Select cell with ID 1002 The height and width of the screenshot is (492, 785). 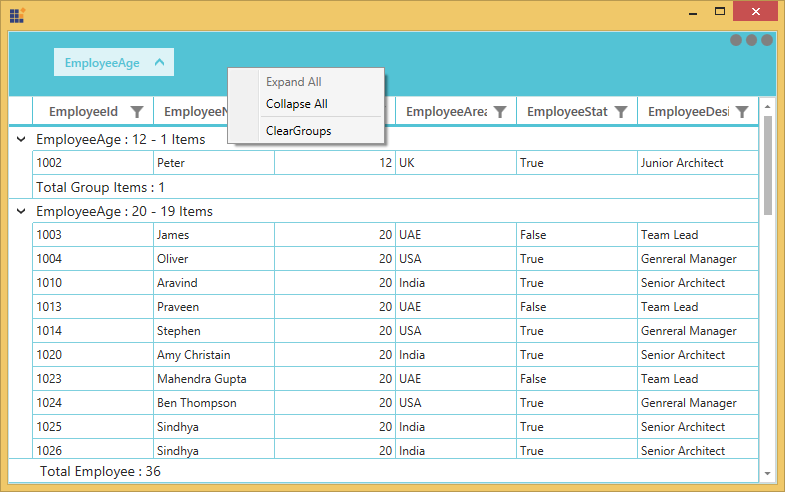pos(93,163)
